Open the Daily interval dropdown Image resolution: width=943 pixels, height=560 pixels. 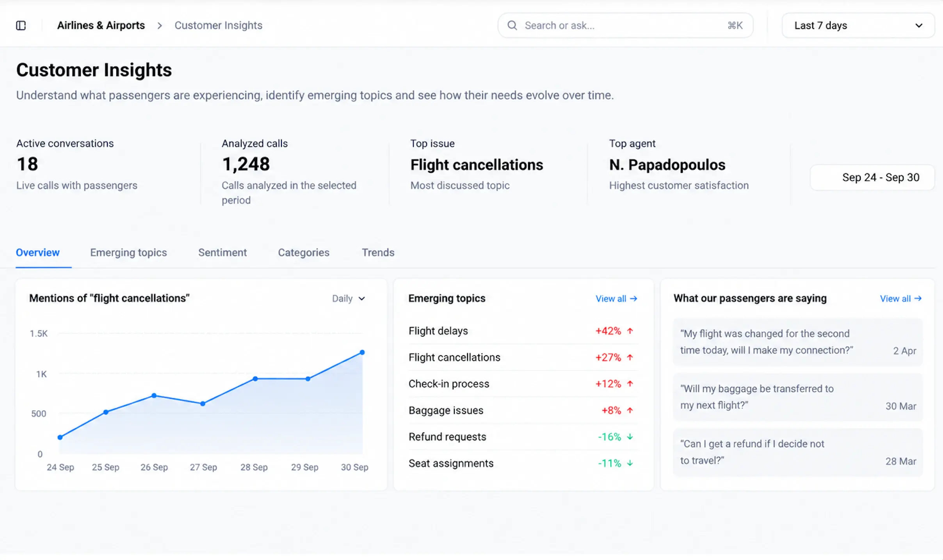[349, 298]
